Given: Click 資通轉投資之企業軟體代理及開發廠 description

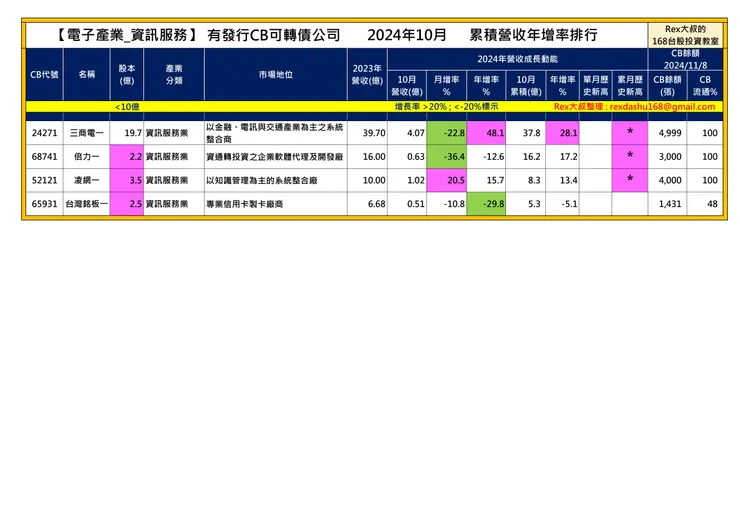Looking at the screenshot, I should [275, 157].
